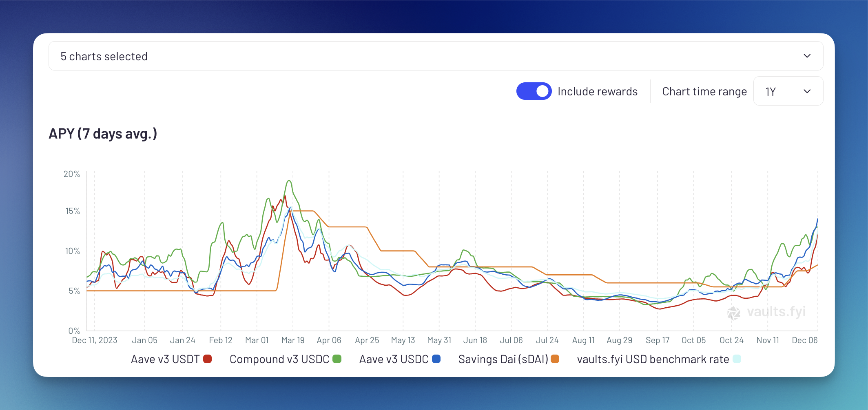Open the '5 charts selected' dropdown
This screenshot has height=410, width=868.
click(436, 56)
